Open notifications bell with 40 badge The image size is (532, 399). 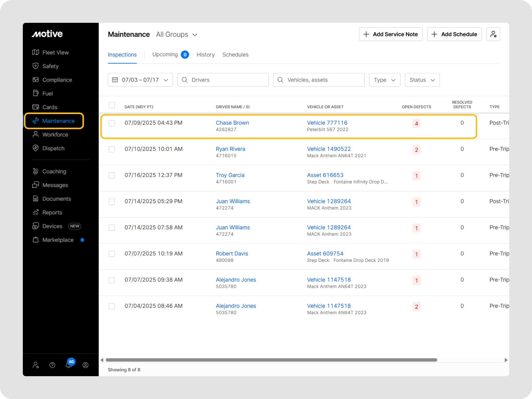click(x=69, y=365)
